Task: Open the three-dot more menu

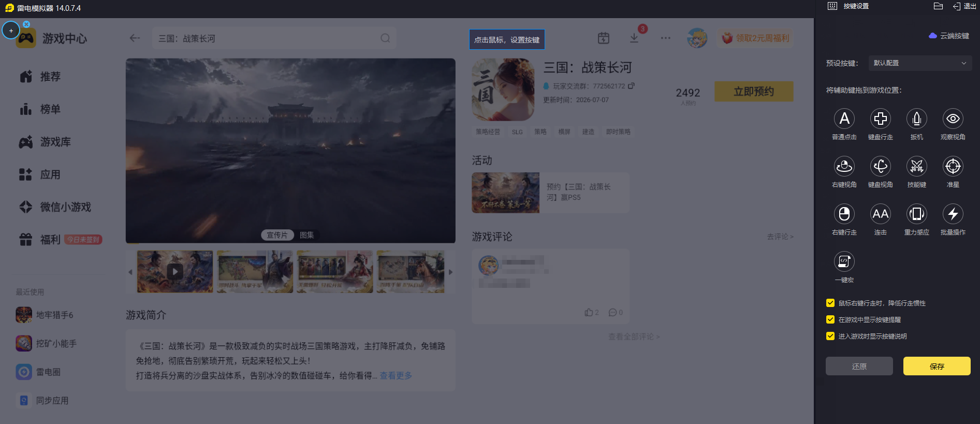Action: tap(666, 38)
